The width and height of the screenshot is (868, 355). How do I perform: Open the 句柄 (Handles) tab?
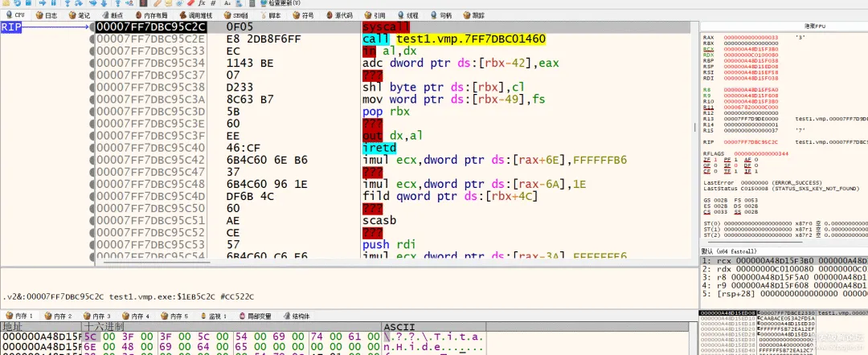pyautogui.click(x=441, y=15)
